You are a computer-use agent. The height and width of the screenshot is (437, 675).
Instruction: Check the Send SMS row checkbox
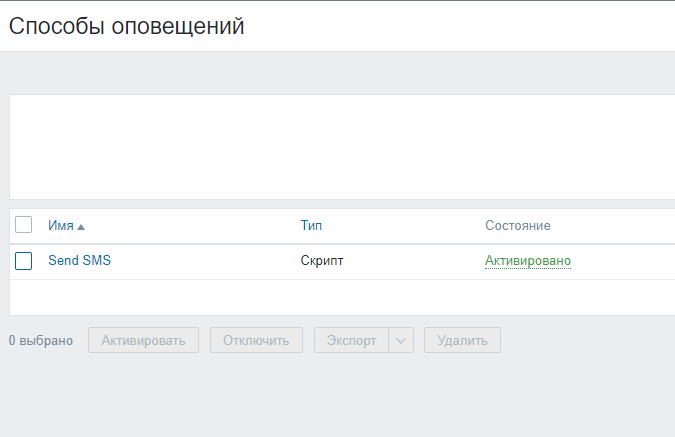[24, 261]
